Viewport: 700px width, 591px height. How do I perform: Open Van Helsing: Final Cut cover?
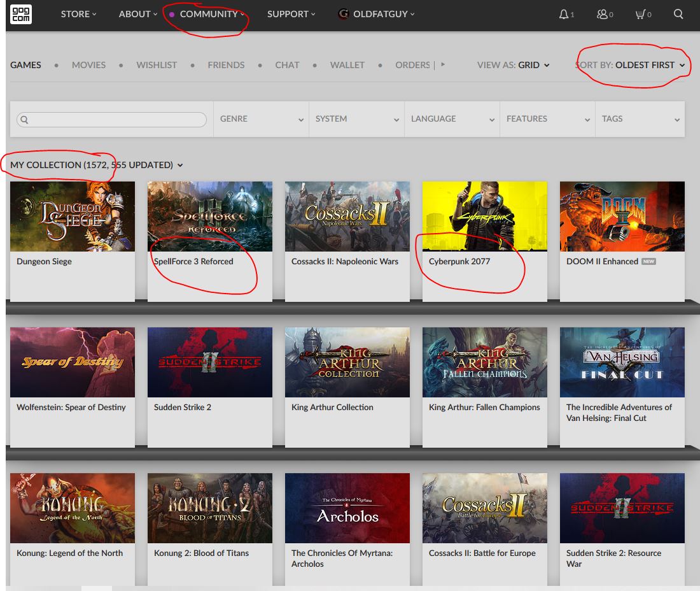pyautogui.click(x=622, y=362)
